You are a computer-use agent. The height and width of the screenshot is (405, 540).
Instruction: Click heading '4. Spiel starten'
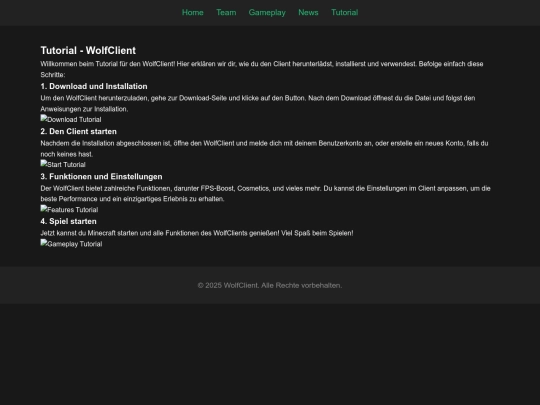69,221
